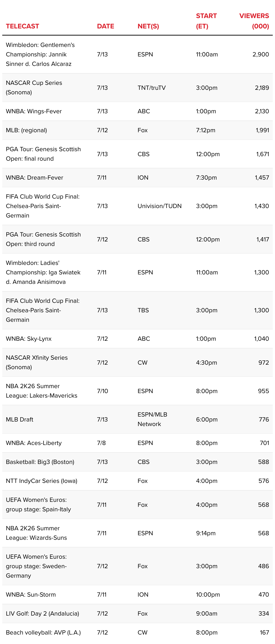The width and height of the screenshot is (275, 644).
Task: Click the ESPN/MLB Network cell for MLB Draft
Action: 152,419
